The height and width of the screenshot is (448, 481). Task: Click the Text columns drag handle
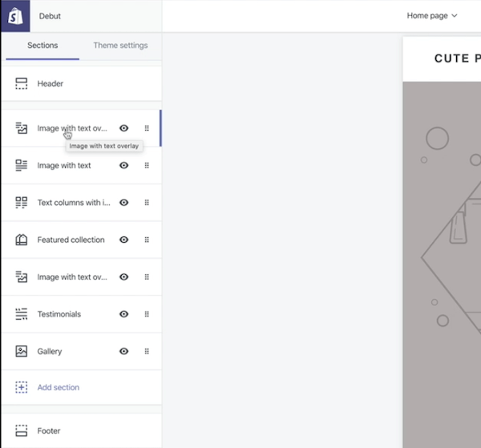[147, 203]
